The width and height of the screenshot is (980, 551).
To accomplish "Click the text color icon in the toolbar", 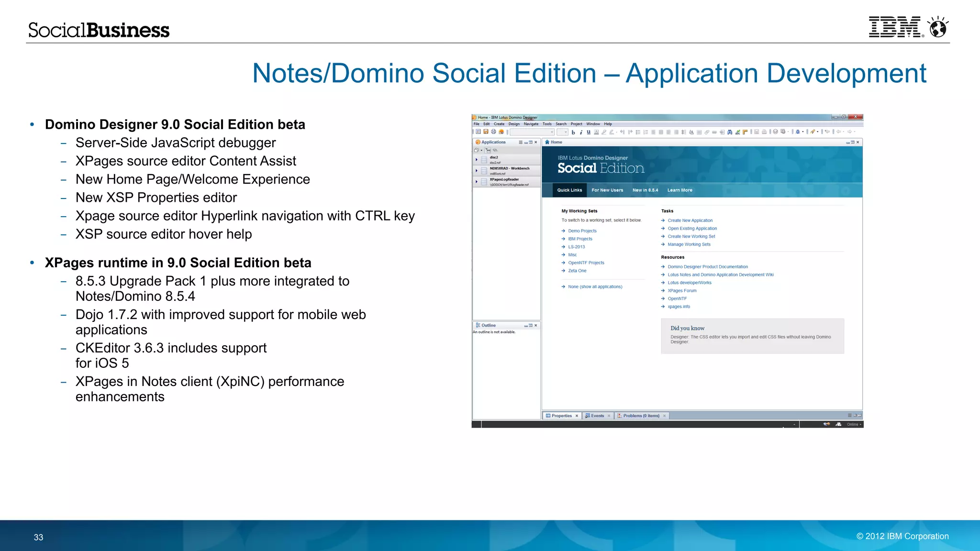I will (596, 132).
